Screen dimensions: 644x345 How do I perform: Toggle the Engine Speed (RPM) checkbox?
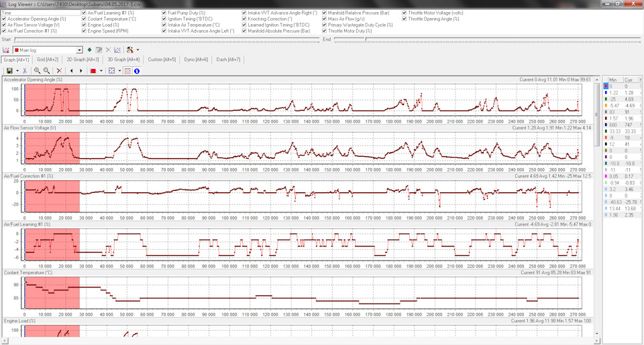(x=85, y=31)
